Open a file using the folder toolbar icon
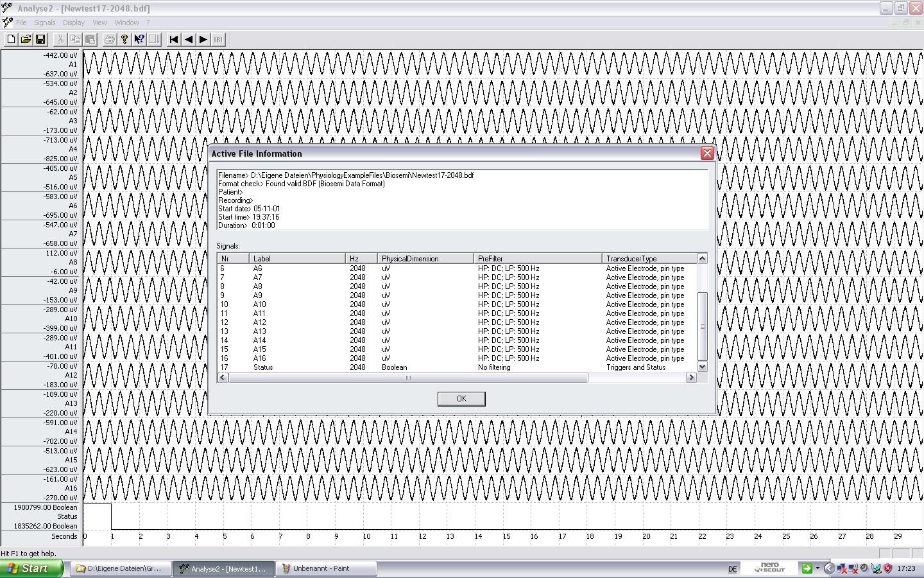 26,39
